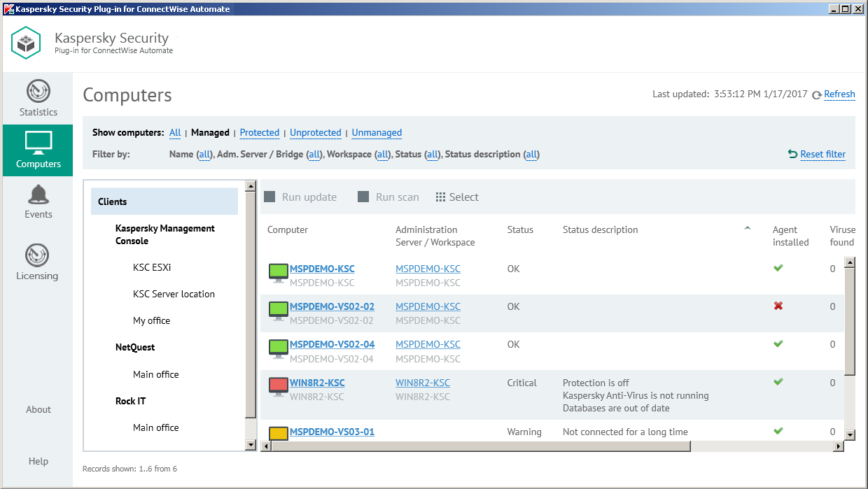Viewport: 868px width, 489px height.
Task: Open the Workspace (all) filter selector
Action: [x=382, y=154]
